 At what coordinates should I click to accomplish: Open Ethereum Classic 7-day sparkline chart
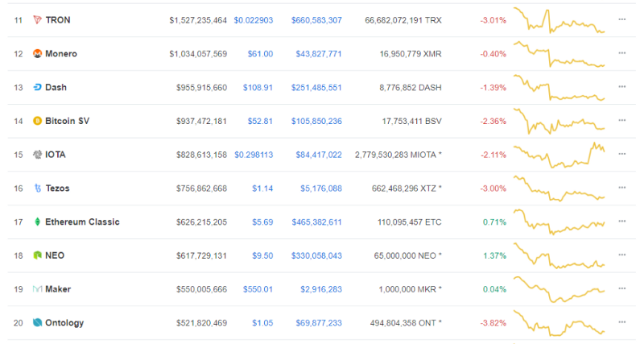pyautogui.click(x=559, y=222)
